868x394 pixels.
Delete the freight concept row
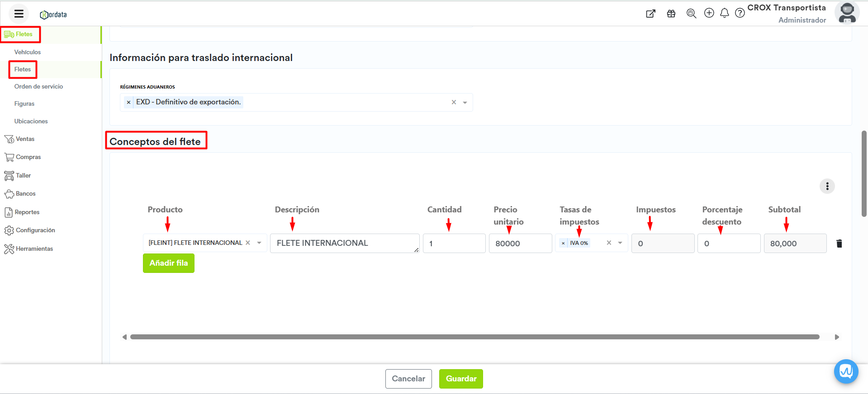tap(839, 244)
